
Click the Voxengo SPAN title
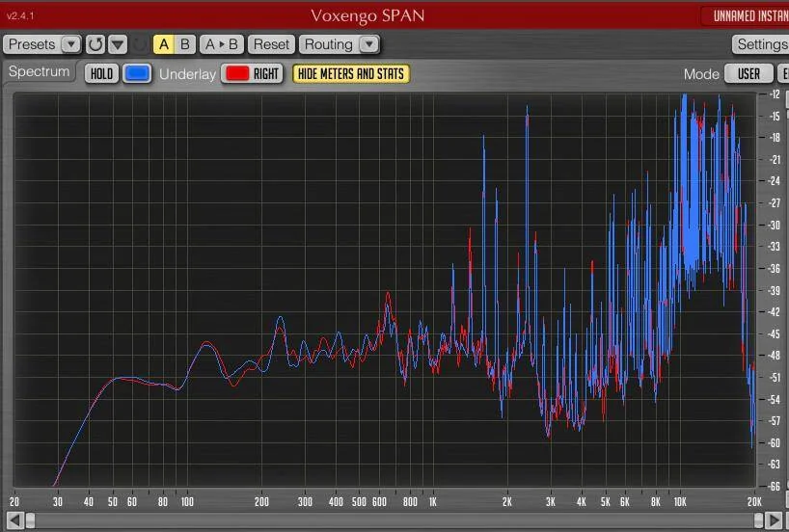[x=367, y=15]
